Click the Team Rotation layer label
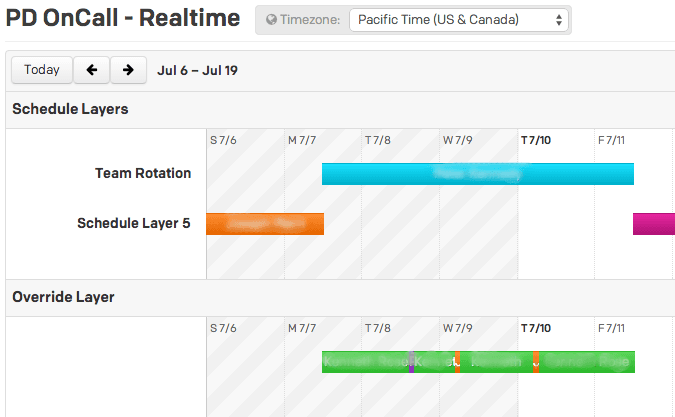The height and width of the screenshot is (417, 675). point(143,173)
